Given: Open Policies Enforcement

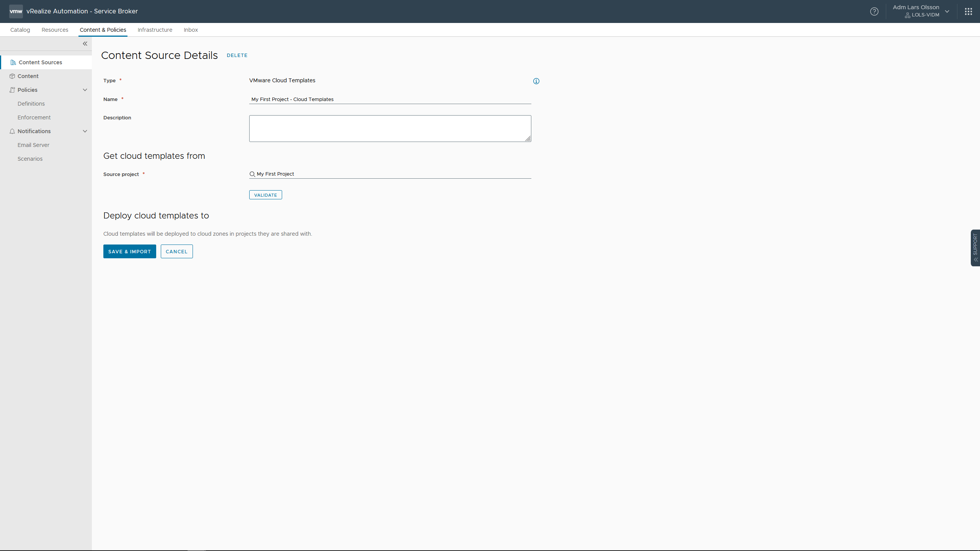Looking at the screenshot, I should [34, 117].
